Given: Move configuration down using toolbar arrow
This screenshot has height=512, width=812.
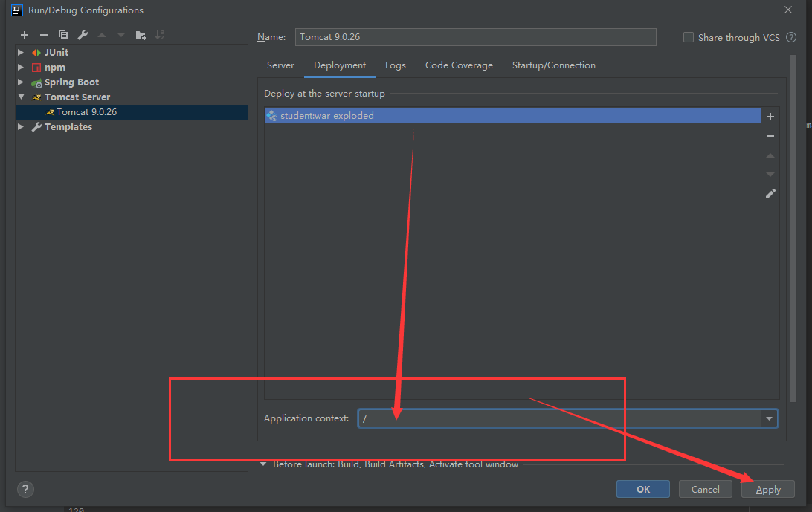Looking at the screenshot, I should [x=121, y=35].
